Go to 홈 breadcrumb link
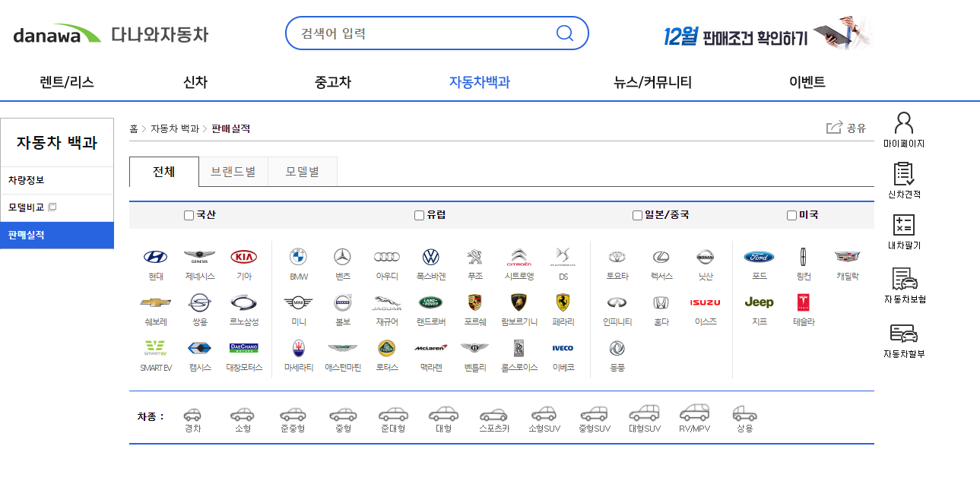This screenshot has width=980, height=481. click(134, 128)
